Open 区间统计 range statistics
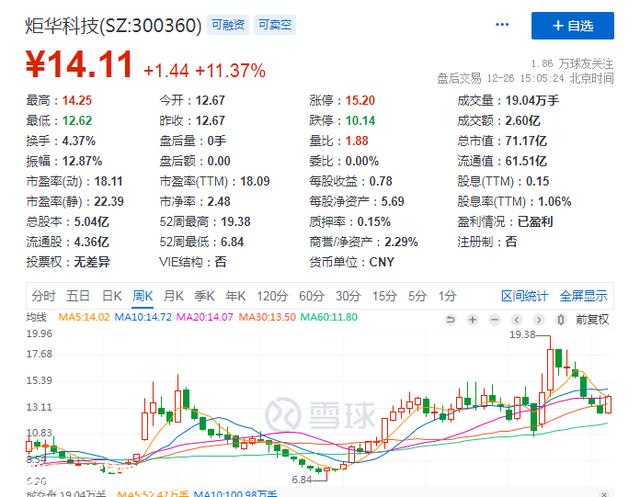 [x=524, y=296]
